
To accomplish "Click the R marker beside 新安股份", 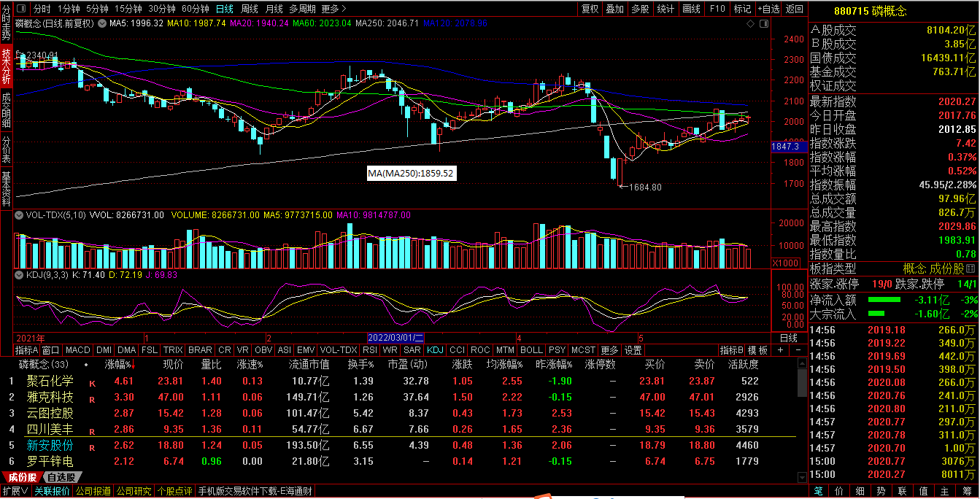I will pyautogui.click(x=92, y=447).
